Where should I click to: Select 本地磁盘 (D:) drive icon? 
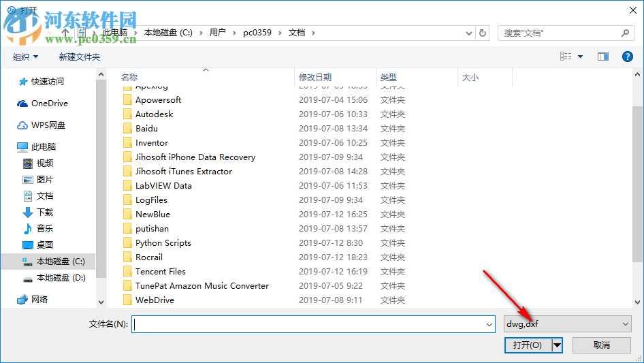tap(27, 279)
